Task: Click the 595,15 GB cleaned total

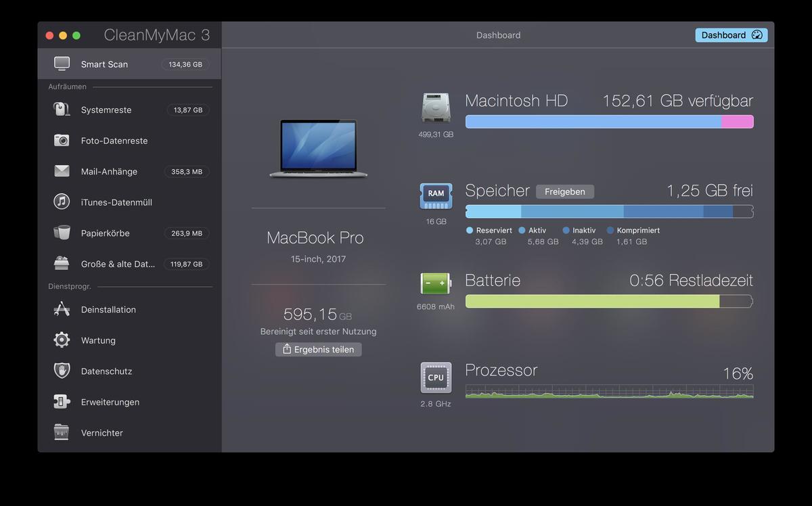Action: [x=317, y=314]
